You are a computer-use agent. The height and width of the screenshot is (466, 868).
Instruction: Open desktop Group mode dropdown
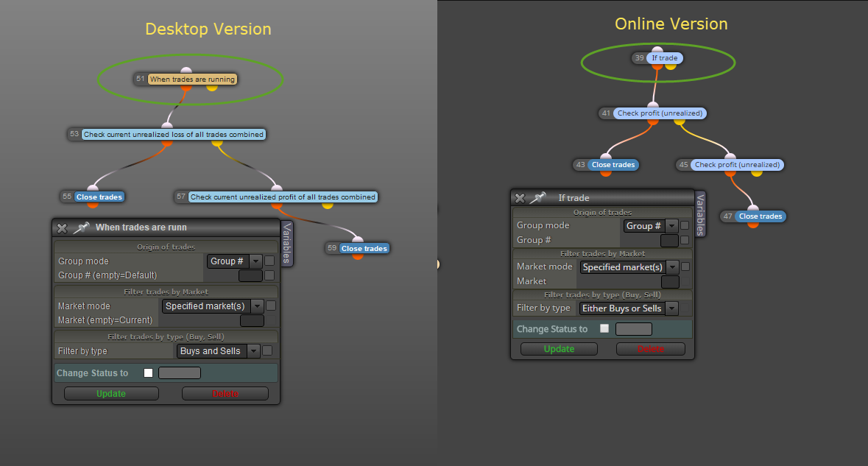[x=235, y=261]
